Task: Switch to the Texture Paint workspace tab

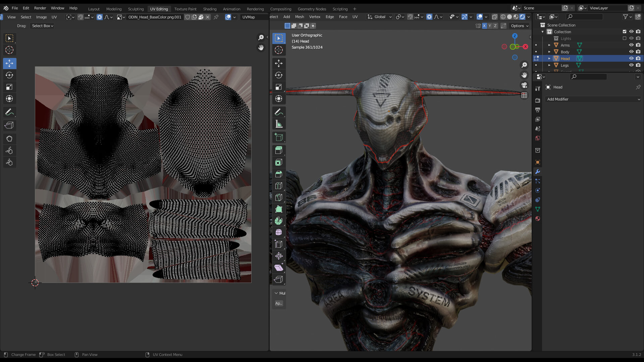Action: [185, 9]
